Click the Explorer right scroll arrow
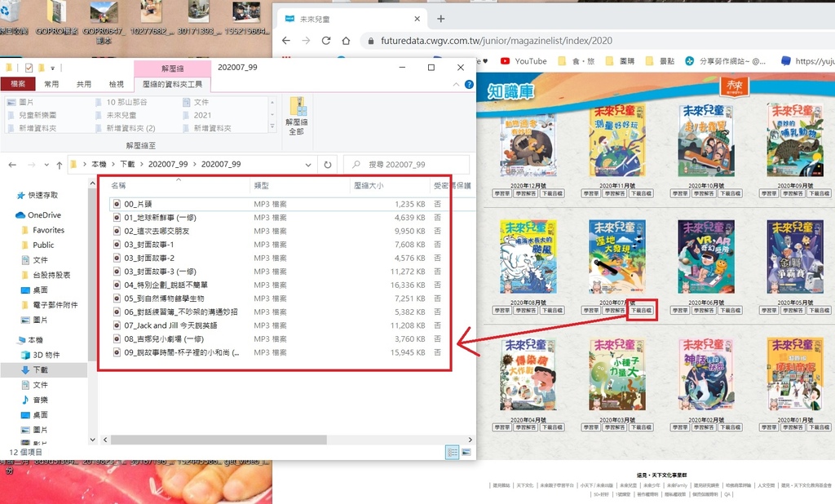Viewport: 835px width, 504px height. click(x=470, y=440)
